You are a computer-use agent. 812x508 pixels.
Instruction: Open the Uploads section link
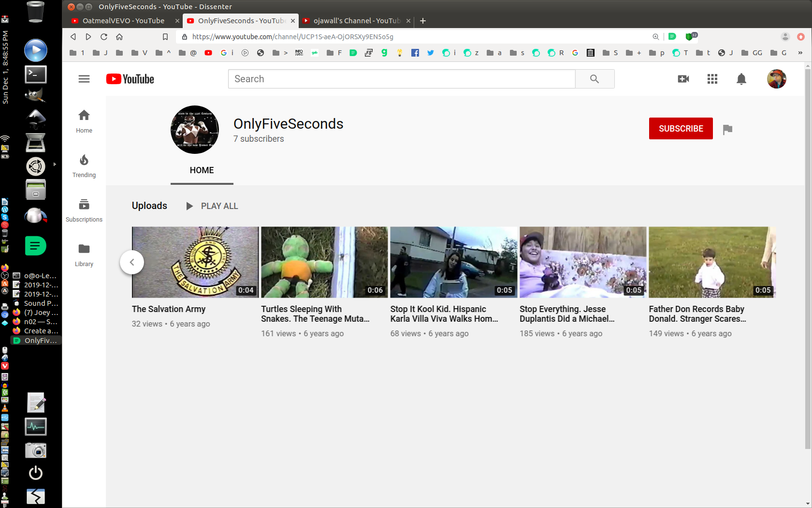pos(150,206)
